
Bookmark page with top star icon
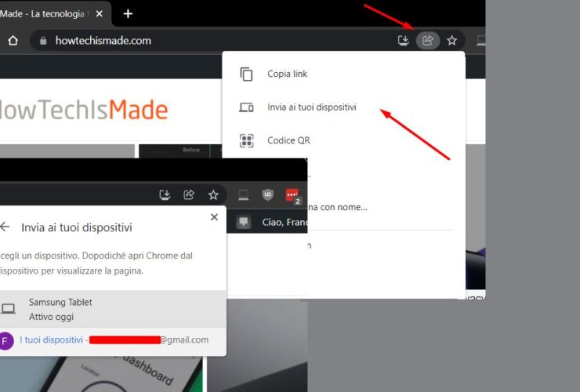point(451,40)
